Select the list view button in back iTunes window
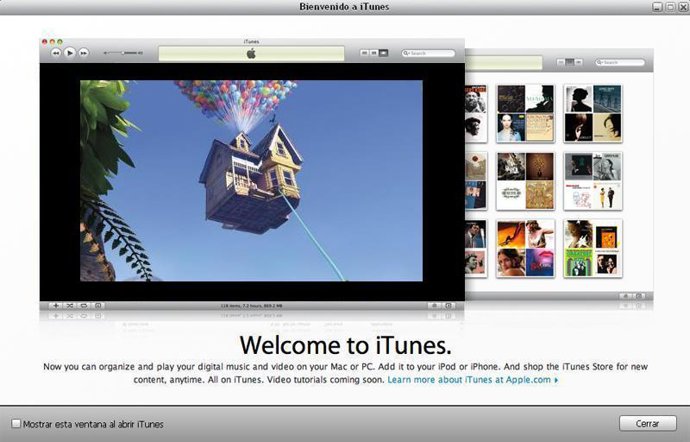 click(561, 62)
